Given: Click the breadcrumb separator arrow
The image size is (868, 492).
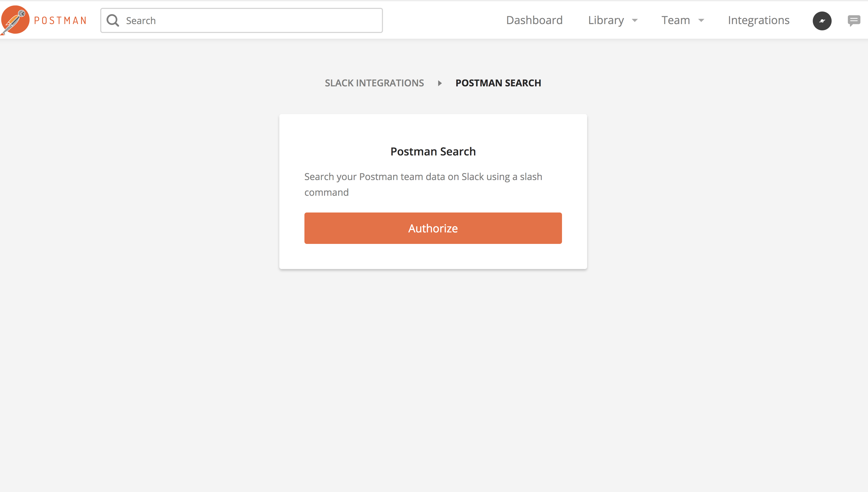Looking at the screenshot, I should [x=439, y=83].
